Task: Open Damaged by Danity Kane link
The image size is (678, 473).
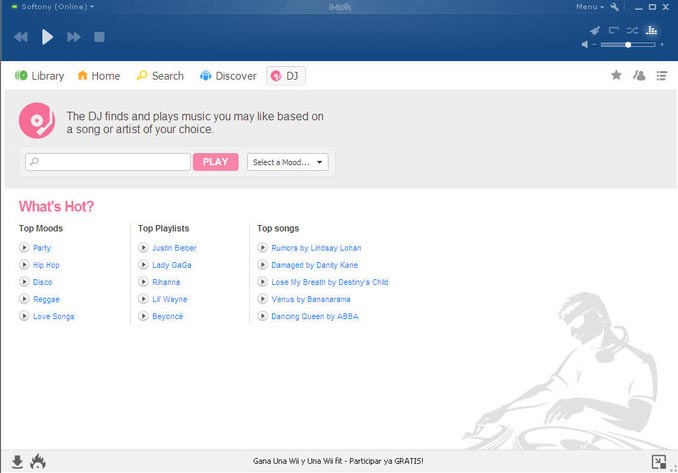Action: tap(314, 265)
